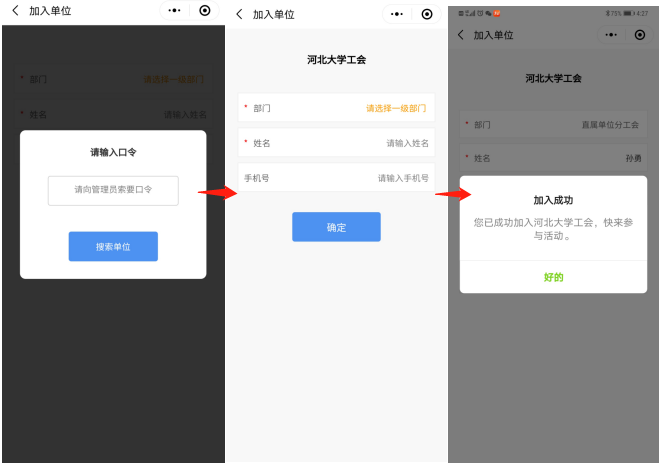The width and height of the screenshot is (661, 463).
Task: Open the department selector showing 直属单位分工会
Action: click(610, 125)
